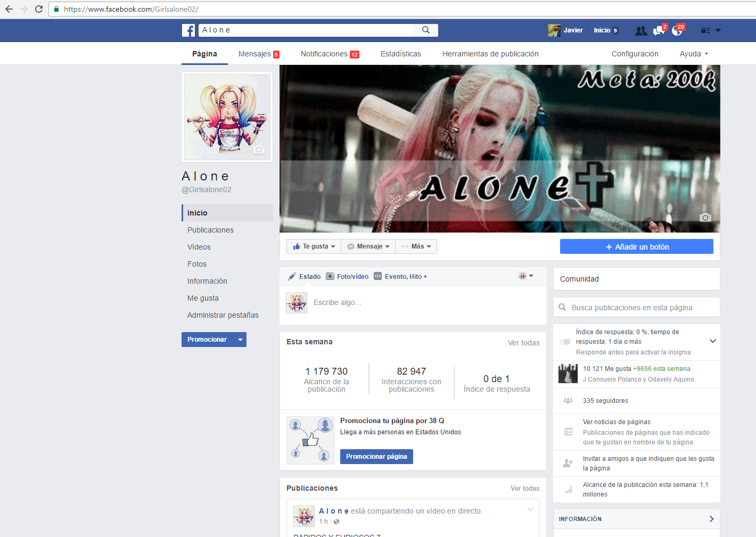Click Ver todas next to Publicaciones

coord(525,488)
